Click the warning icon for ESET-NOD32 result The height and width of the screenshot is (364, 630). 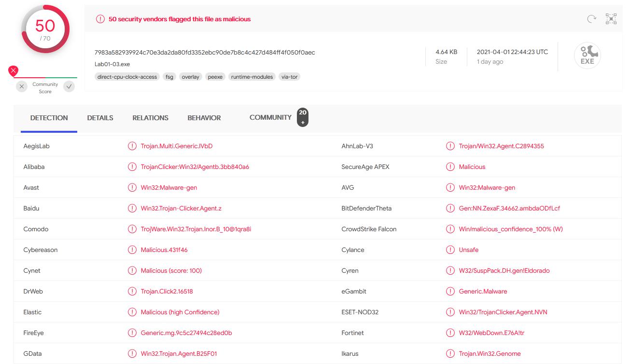tap(450, 312)
